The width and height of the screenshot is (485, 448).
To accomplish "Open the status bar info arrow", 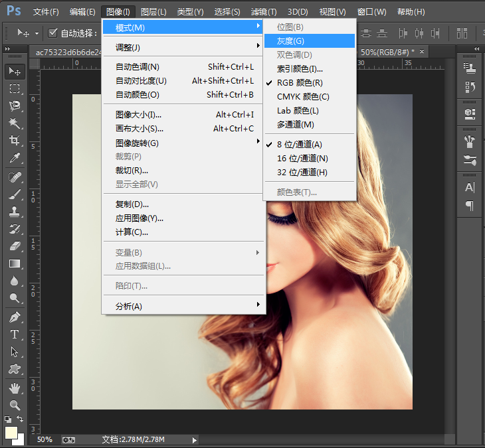I will (194, 439).
